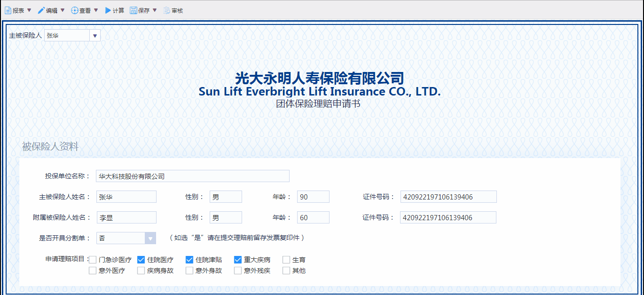Click the 审核 audit icon

pos(166,10)
